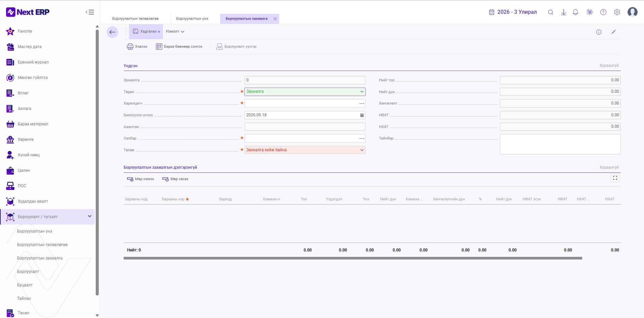The height and width of the screenshot is (318, 644).
Task: Expand the Нэмэлт dropdown menu
Action: click(x=175, y=32)
